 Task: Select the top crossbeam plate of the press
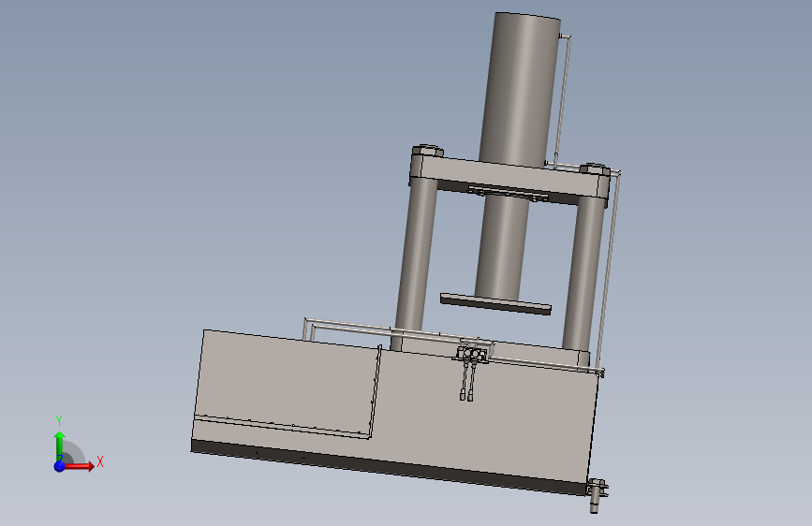[510, 177]
